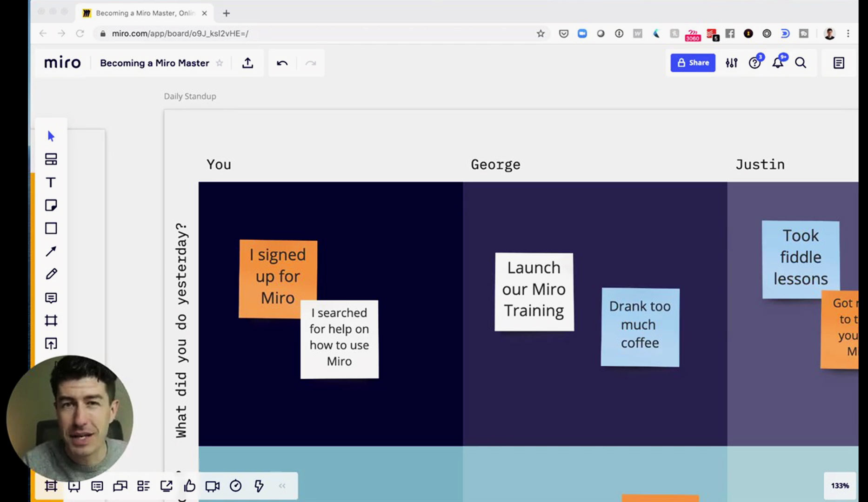Viewport: 868px width, 502px height.
Task: Open the notes panel icon
Action: click(x=839, y=63)
